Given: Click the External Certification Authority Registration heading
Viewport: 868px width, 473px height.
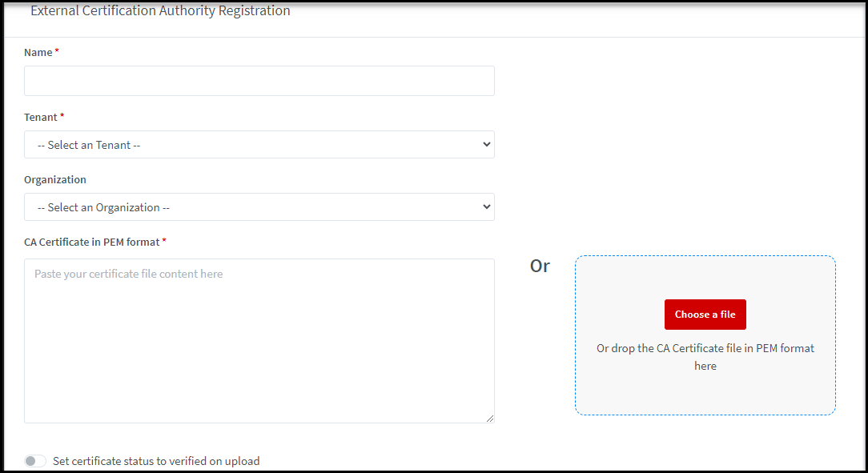Looking at the screenshot, I should (160, 11).
